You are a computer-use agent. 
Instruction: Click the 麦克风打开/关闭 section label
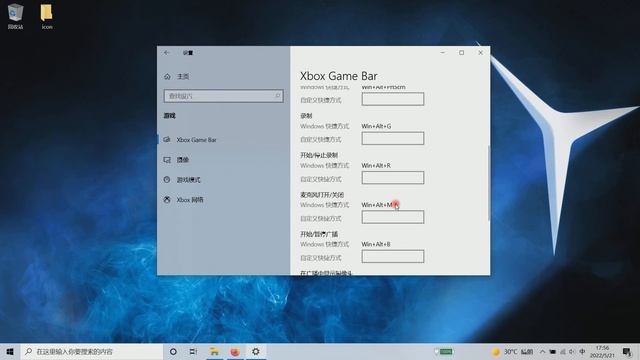pyautogui.click(x=322, y=195)
